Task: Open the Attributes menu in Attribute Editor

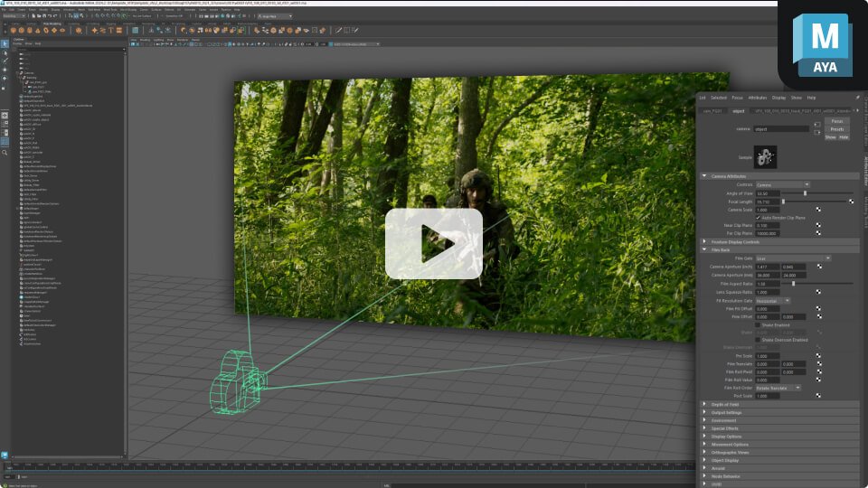Action: coord(757,97)
